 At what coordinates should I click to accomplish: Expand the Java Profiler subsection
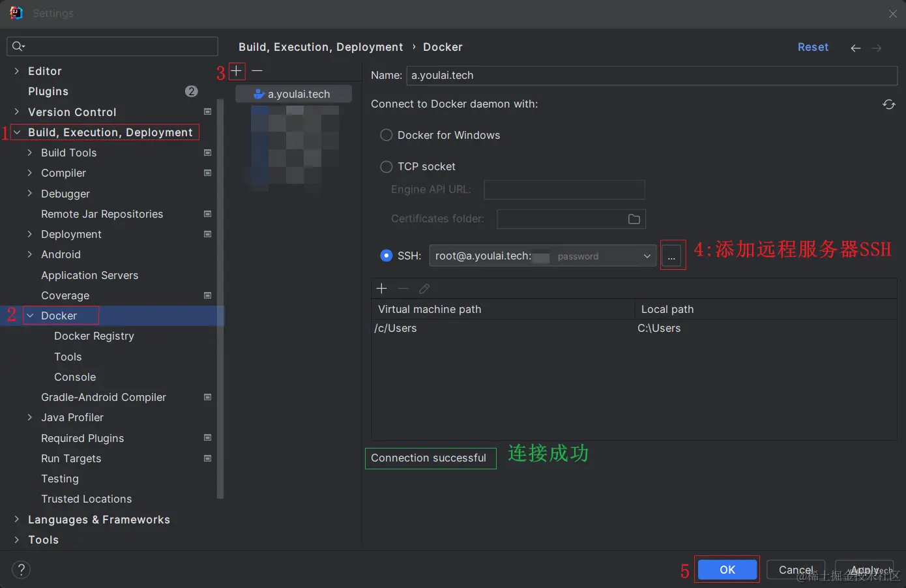point(30,417)
